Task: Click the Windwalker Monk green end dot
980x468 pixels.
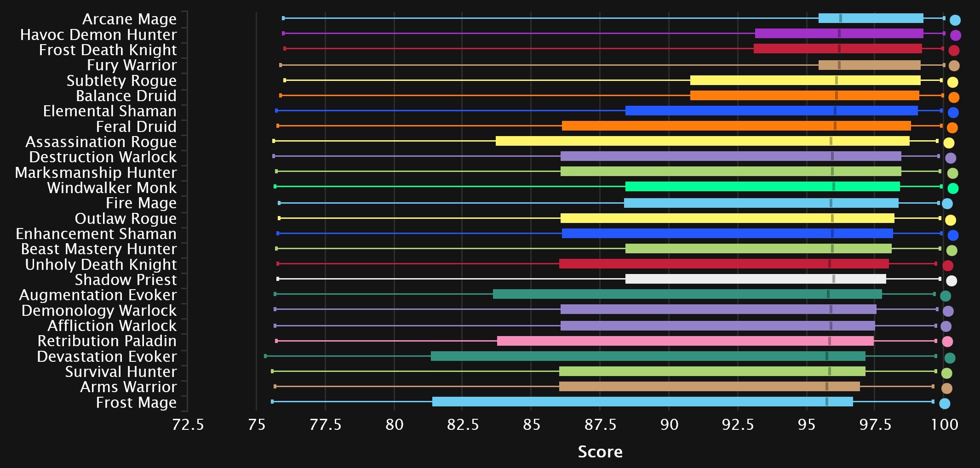Action: [x=953, y=188]
